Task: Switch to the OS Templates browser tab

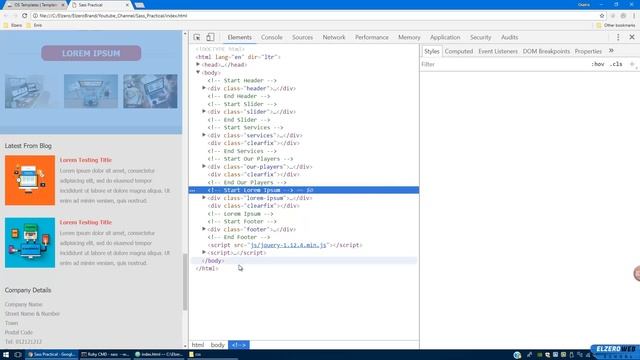Action: [x=36, y=5]
